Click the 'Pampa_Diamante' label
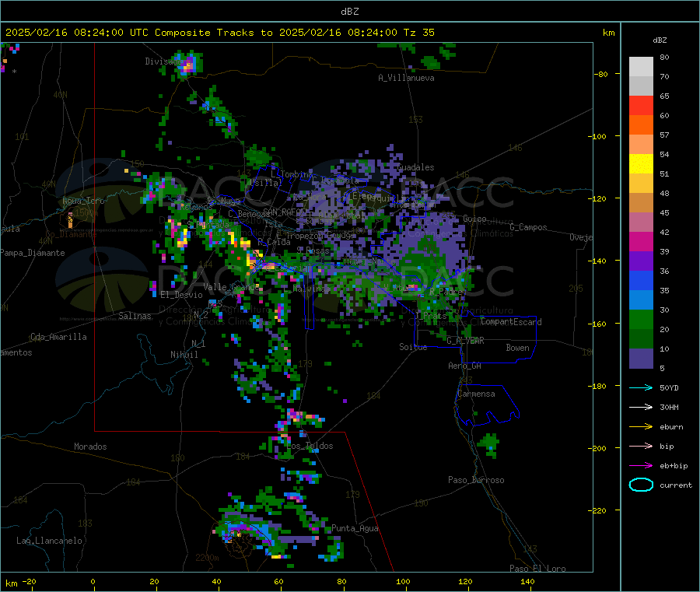Viewport: 700px width, 592px height. (x=33, y=253)
